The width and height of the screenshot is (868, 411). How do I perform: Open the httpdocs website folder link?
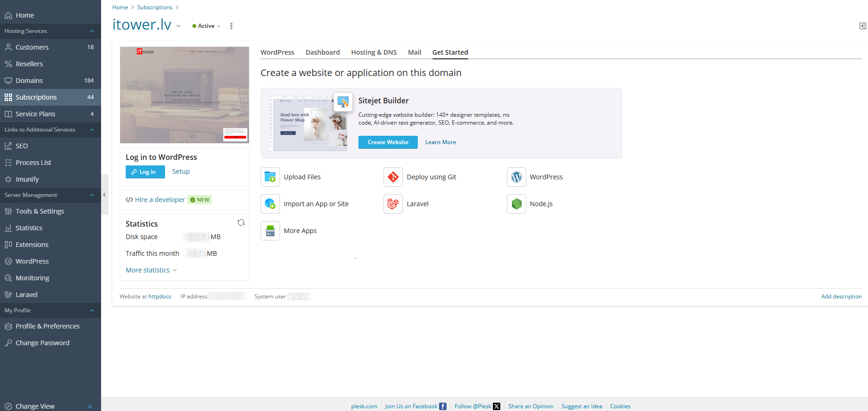coord(160,297)
